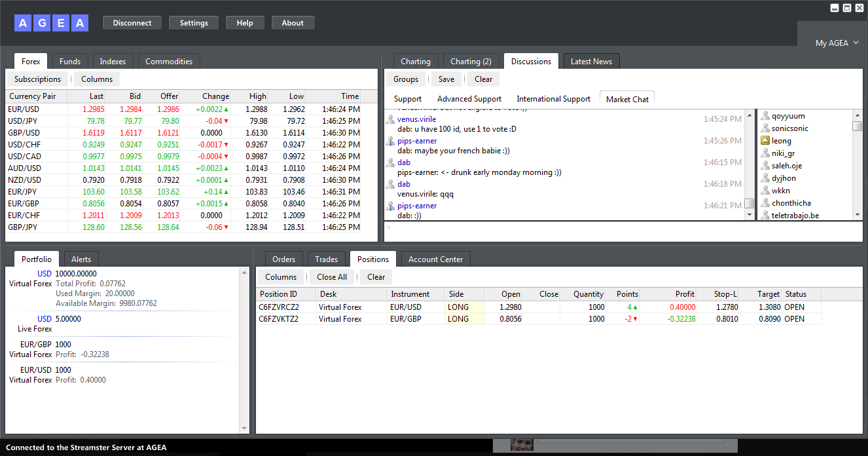Click chat messages scroll-down arrow
Image resolution: width=868 pixels, height=456 pixels.
[x=750, y=214]
